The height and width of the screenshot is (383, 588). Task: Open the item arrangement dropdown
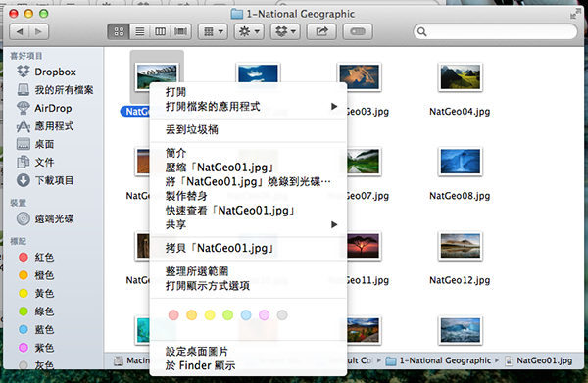click(213, 32)
